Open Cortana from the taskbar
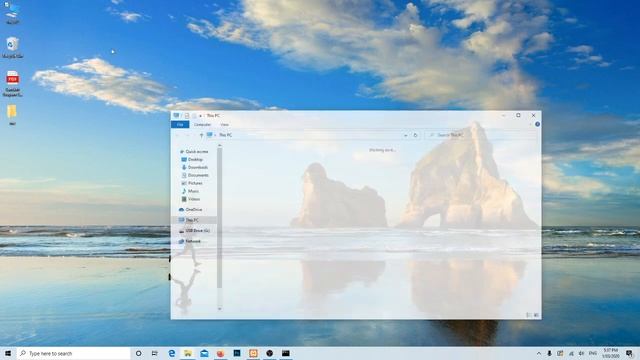This screenshot has width=640, height=360. coord(138,353)
